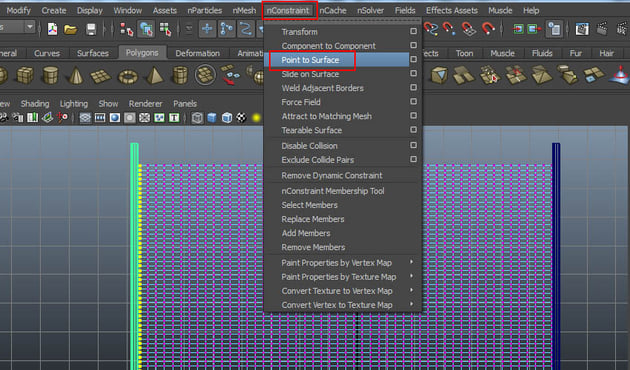630x370 pixels.
Task: Click the output connections icon
Action: tap(534, 29)
